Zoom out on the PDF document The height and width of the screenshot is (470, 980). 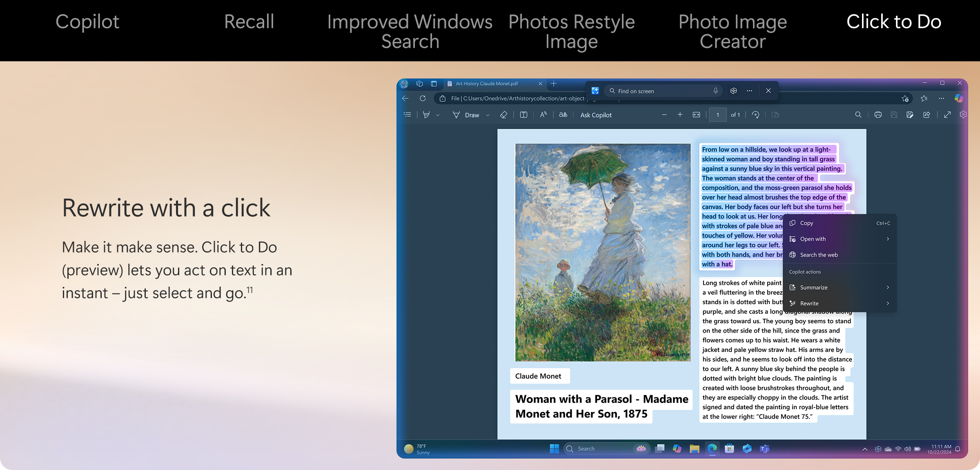tap(664, 115)
